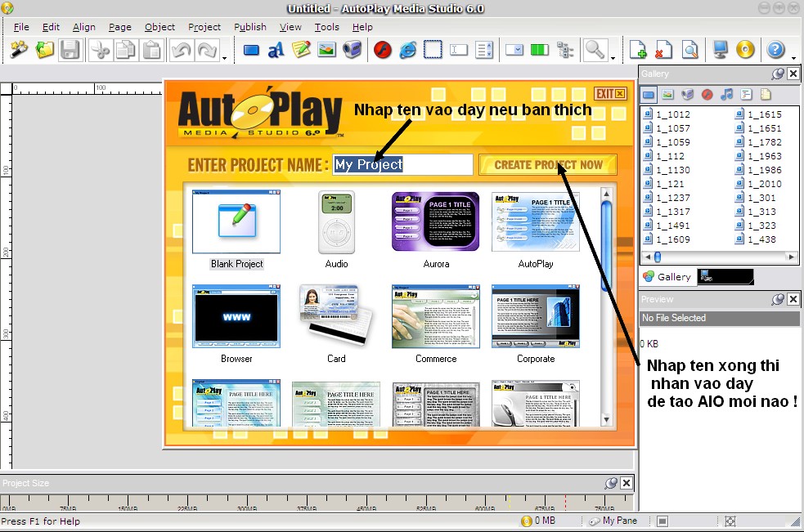Open the File menu
Viewport: 804px width, 532px height.
click(21, 27)
